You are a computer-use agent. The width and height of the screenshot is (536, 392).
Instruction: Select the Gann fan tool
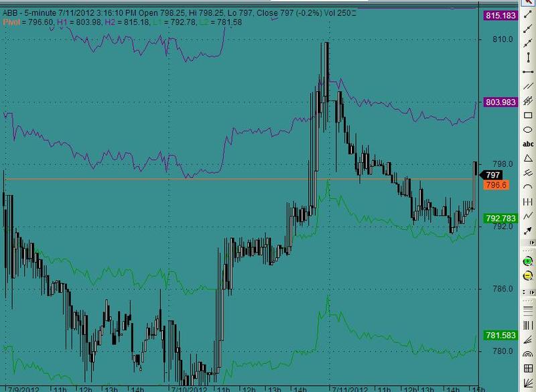(x=528, y=383)
